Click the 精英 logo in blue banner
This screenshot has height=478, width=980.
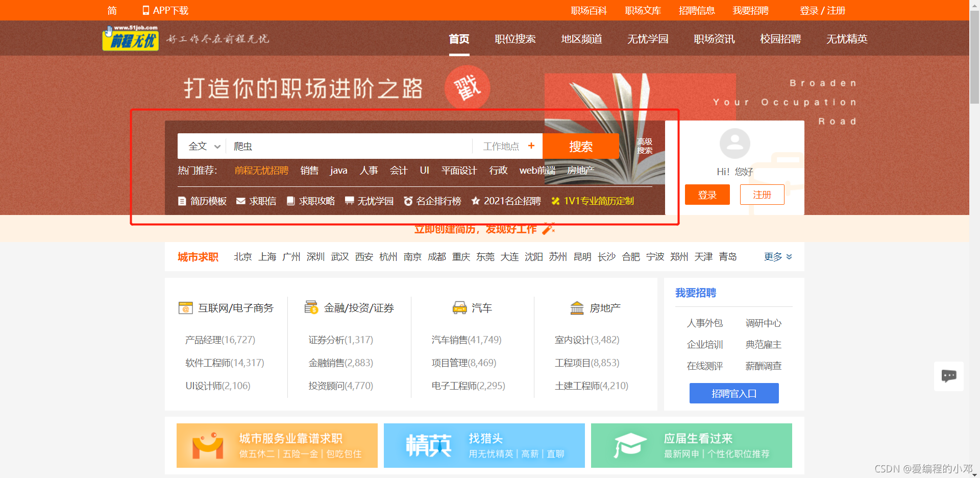(x=428, y=445)
